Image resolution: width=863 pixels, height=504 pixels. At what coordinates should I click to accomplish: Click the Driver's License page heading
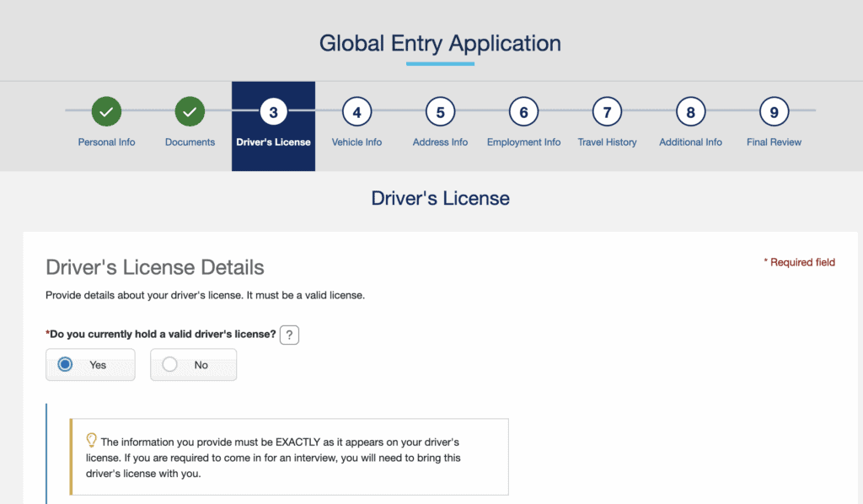[x=440, y=198]
